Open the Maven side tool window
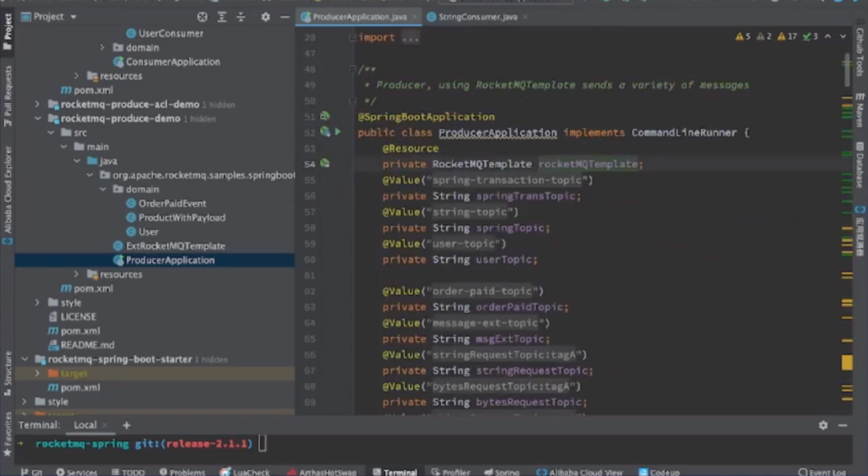Image resolution: width=868 pixels, height=476 pixels. coord(860,109)
